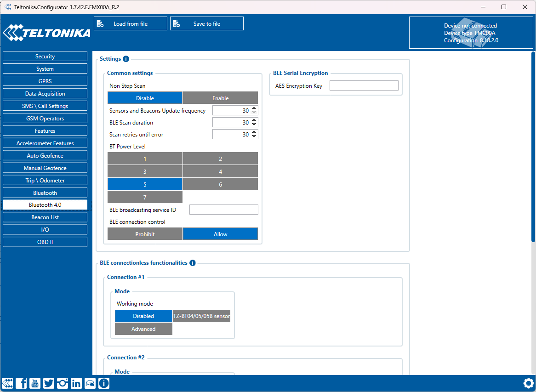Click Load from file button

(x=131, y=23)
